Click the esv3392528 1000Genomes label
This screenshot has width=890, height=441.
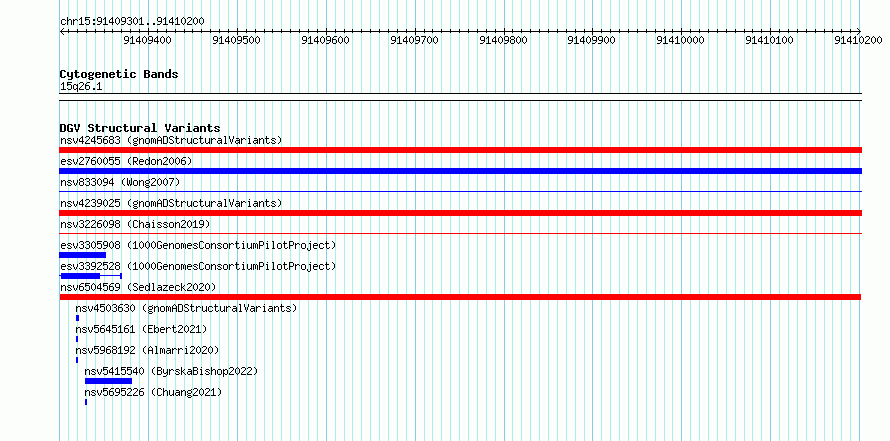[198, 266]
